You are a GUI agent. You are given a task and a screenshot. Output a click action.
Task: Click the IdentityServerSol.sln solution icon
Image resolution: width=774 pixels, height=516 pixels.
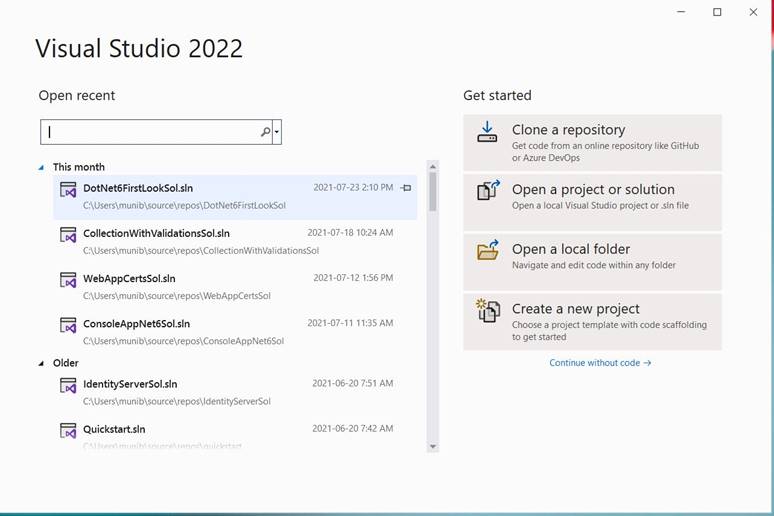68,385
